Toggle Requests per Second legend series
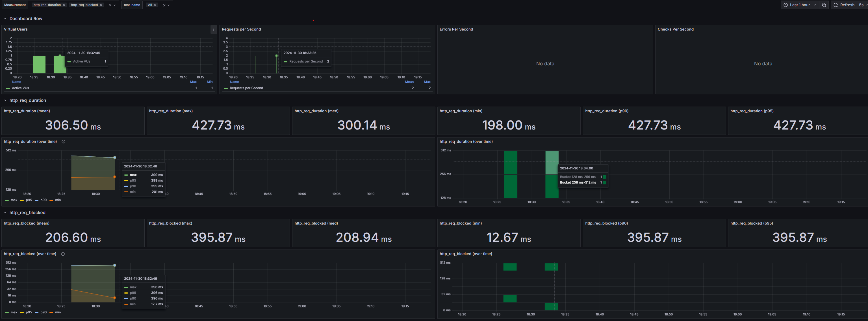Image resolution: width=868 pixels, height=321 pixels. (x=246, y=88)
